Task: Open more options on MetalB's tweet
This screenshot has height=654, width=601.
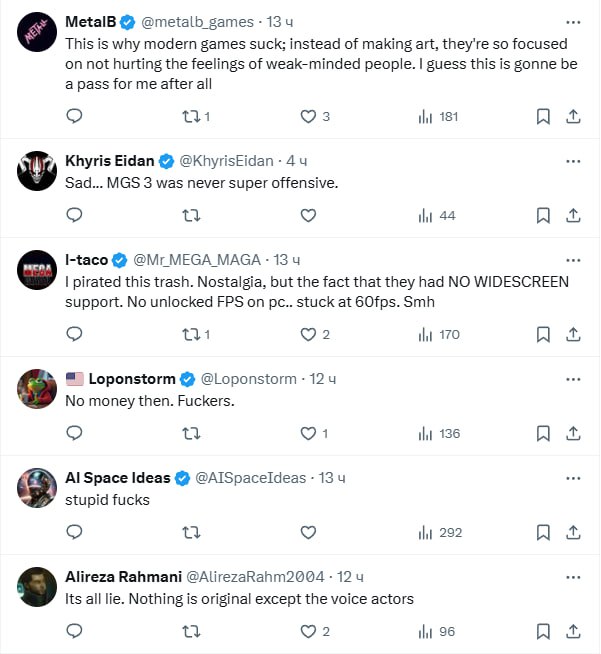Action: point(573,21)
